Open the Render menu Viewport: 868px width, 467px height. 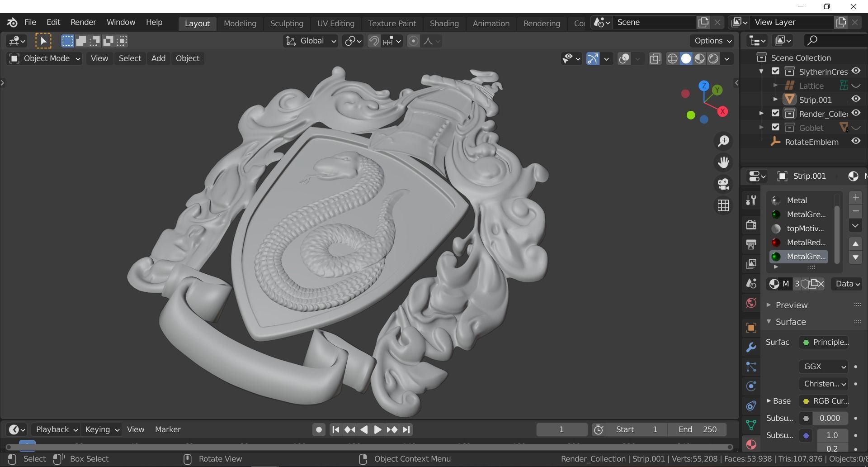[x=83, y=22]
